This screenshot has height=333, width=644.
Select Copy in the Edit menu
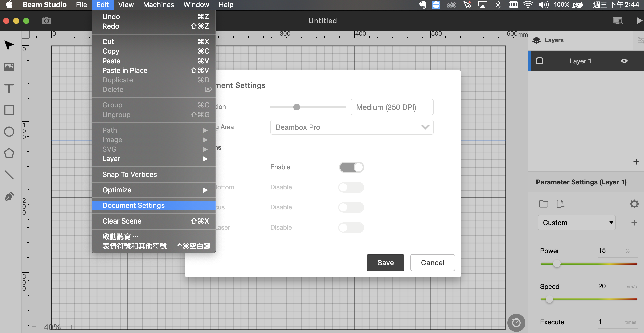154,51
